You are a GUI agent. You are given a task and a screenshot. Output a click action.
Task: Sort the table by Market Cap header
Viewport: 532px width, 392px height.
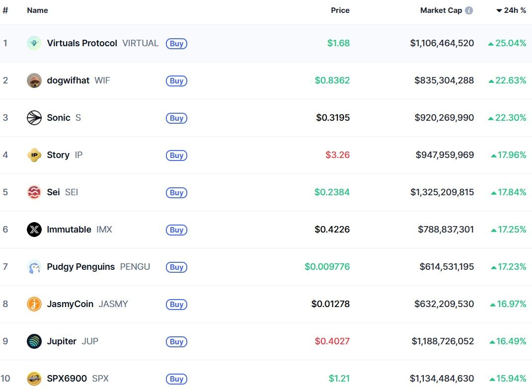point(441,10)
